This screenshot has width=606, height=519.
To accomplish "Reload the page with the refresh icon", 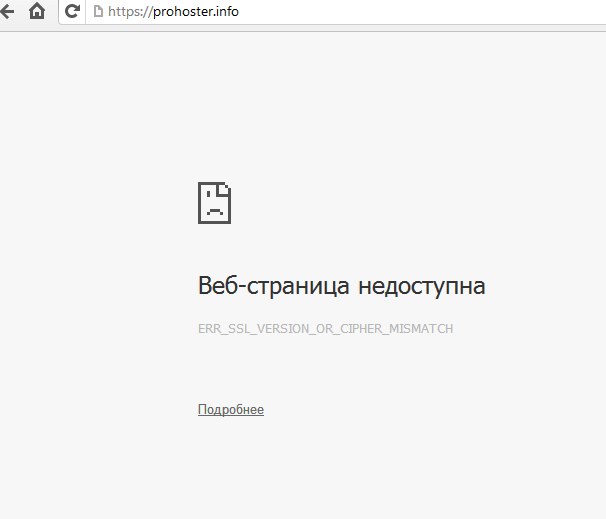I will coord(72,13).
